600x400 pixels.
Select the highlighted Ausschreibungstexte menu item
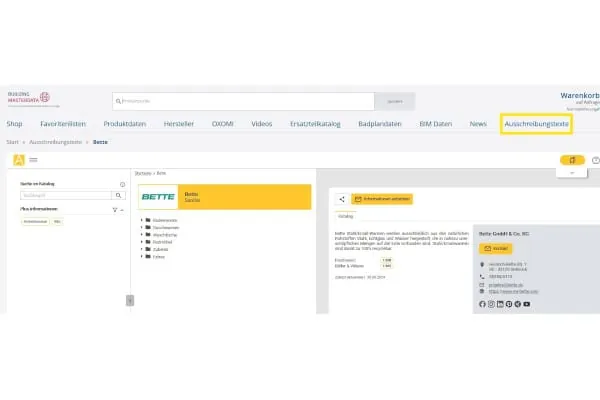(x=536, y=124)
